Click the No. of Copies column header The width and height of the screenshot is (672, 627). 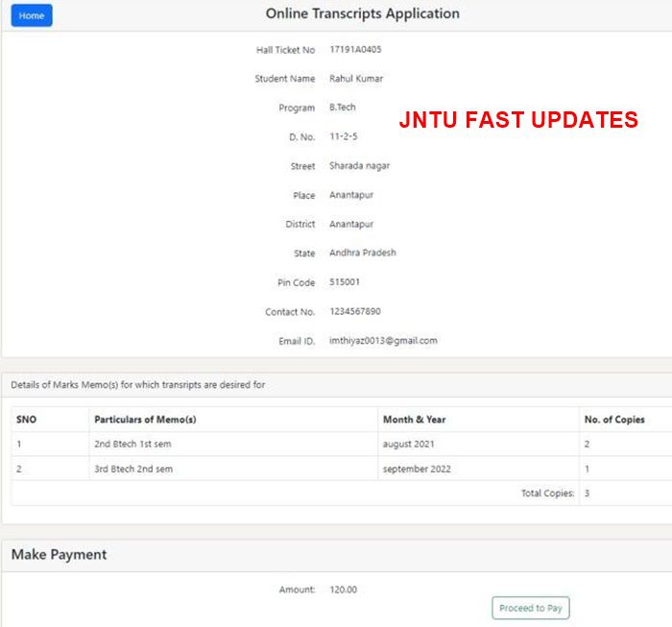614,420
